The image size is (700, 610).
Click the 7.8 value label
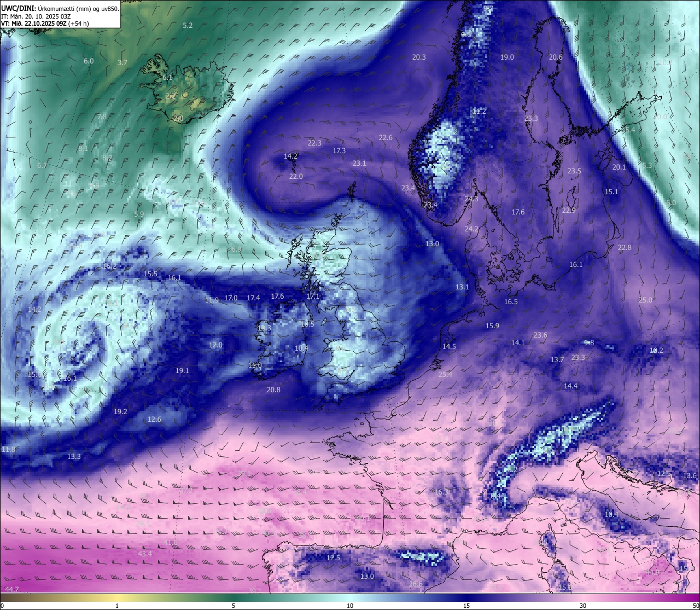pyautogui.click(x=102, y=117)
